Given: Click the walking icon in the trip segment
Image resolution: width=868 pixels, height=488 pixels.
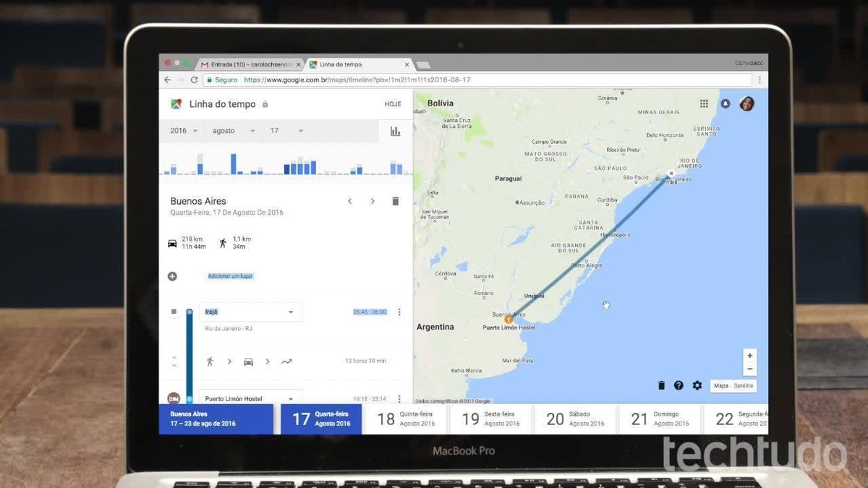Looking at the screenshot, I should coord(210,361).
